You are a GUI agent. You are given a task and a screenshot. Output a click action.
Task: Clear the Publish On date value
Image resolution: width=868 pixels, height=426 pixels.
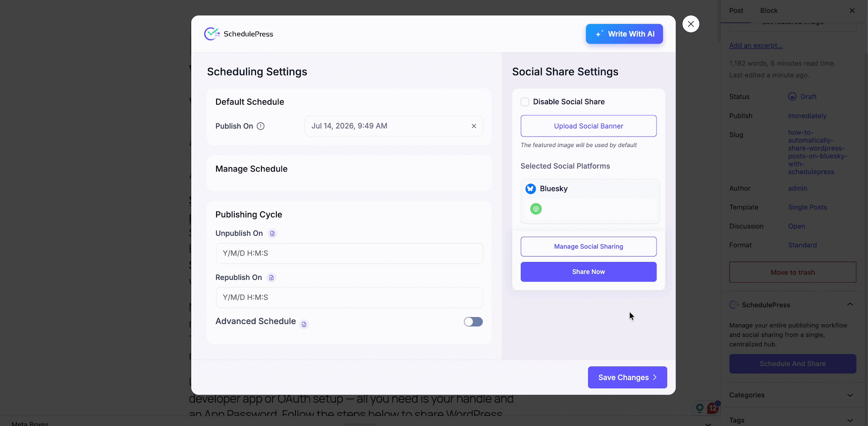pos(474,126)
